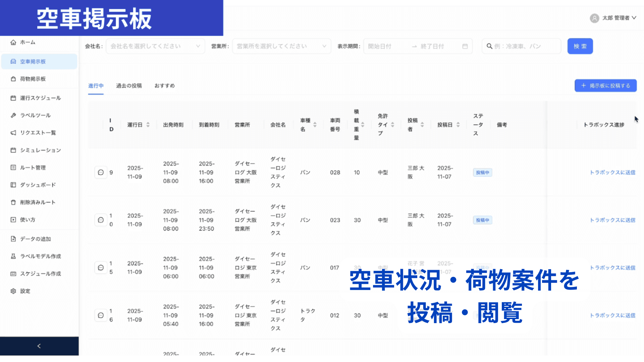Open comment bubble for row ID 9
Image resolution: width=644 pixels, height=362 pixels.
coord(101,172)
